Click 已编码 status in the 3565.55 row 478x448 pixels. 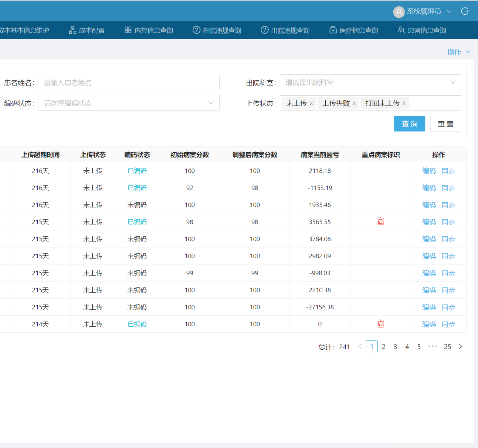[137, 222]
